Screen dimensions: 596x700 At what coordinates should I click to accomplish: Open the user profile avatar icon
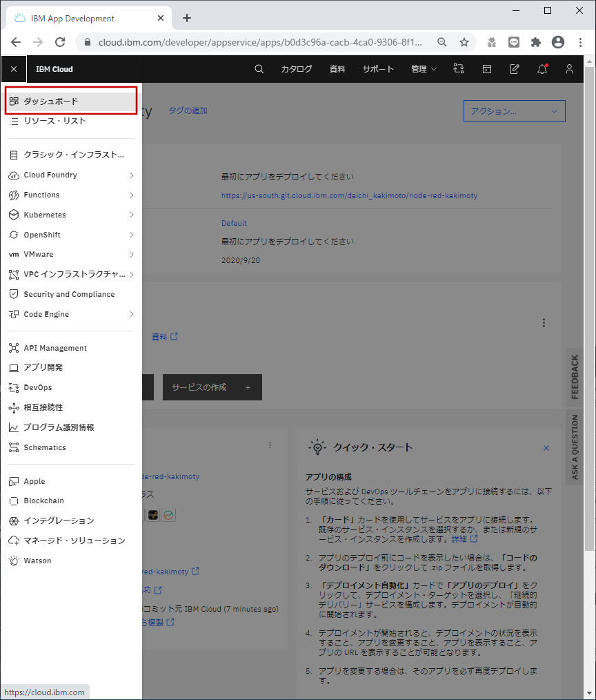click(569, 69)
